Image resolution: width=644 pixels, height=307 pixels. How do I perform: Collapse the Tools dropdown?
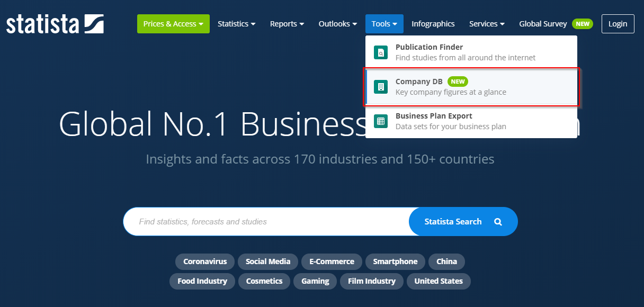pos(384,24)
